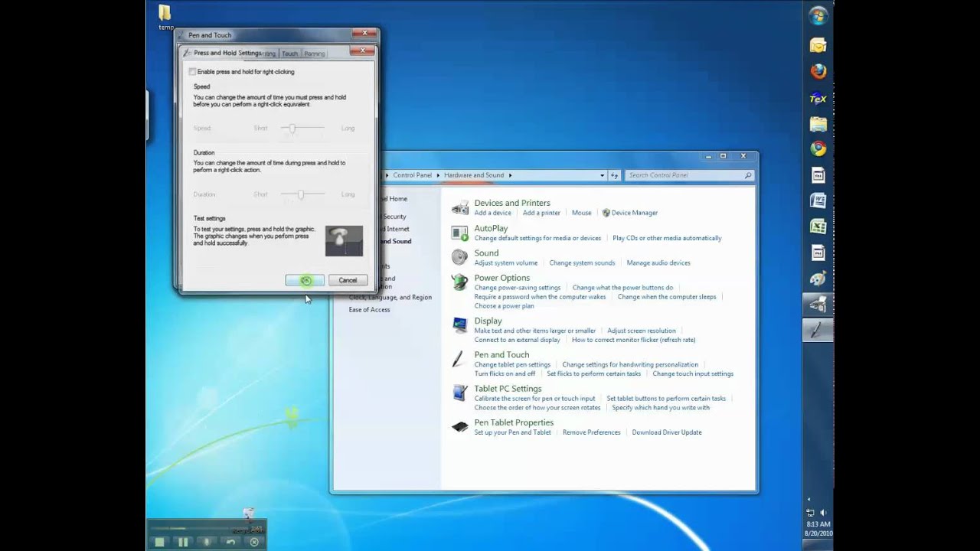The width and height of the screenshot is (980, 551).
Task: Click the clock showing 8:13 AM
Action: 818,524
